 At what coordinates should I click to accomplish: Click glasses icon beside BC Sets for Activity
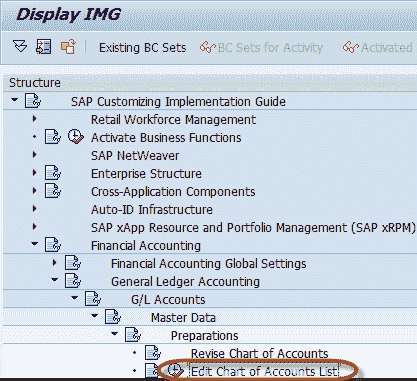coord(208,47)
